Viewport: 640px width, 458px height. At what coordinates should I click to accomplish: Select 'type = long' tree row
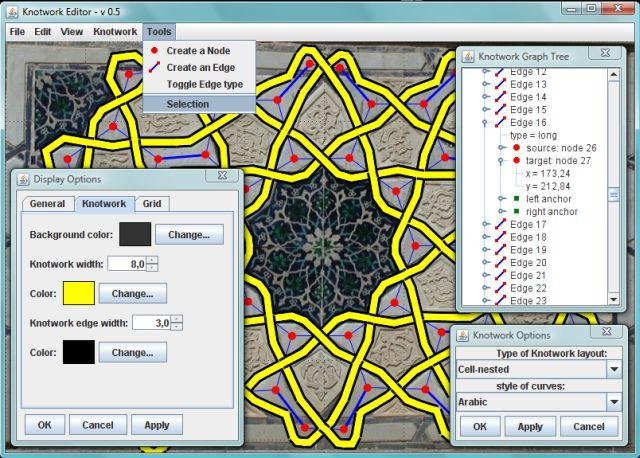tap(533, 135)
